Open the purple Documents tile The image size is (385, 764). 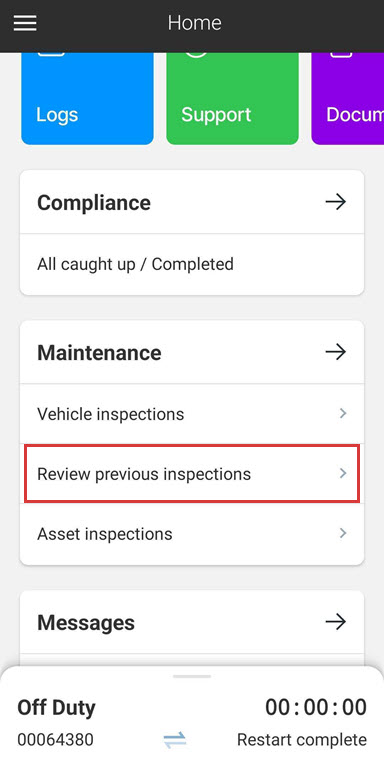click(348, 99)
